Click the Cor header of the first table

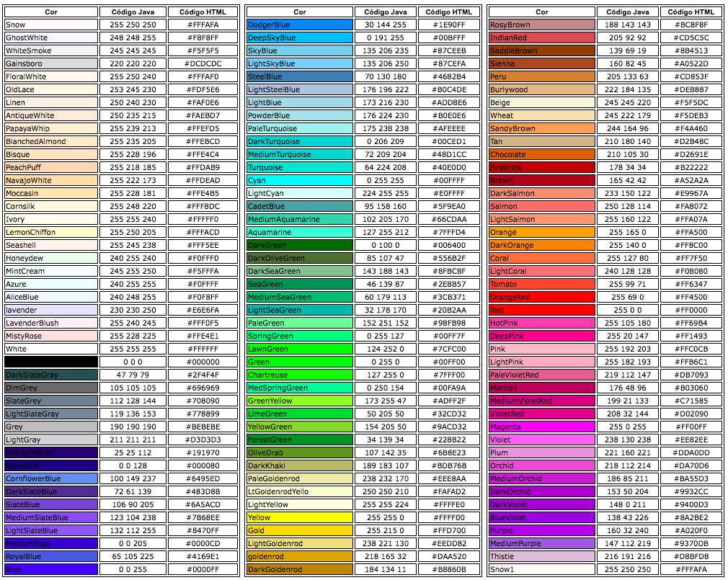coord(50,12)
